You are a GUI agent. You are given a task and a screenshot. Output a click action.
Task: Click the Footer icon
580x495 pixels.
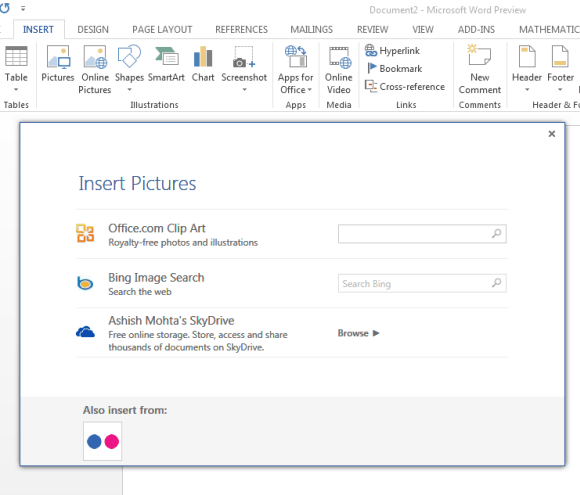560,56
